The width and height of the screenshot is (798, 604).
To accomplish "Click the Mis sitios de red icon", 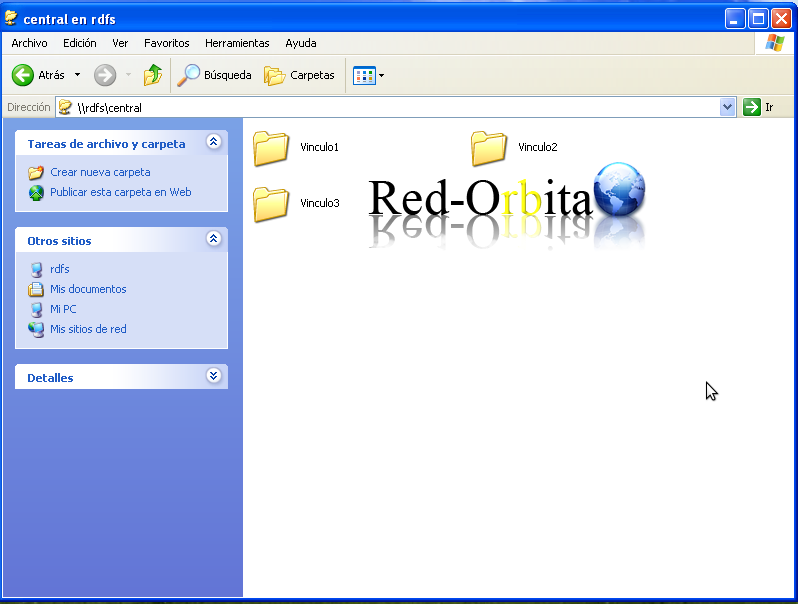I will pos(36,330).
